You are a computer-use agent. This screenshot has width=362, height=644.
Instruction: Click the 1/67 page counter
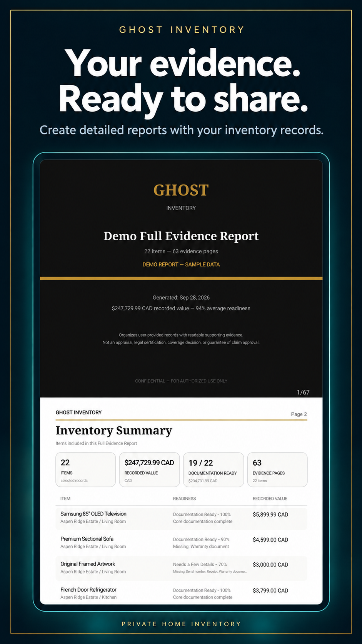(303, 392)
